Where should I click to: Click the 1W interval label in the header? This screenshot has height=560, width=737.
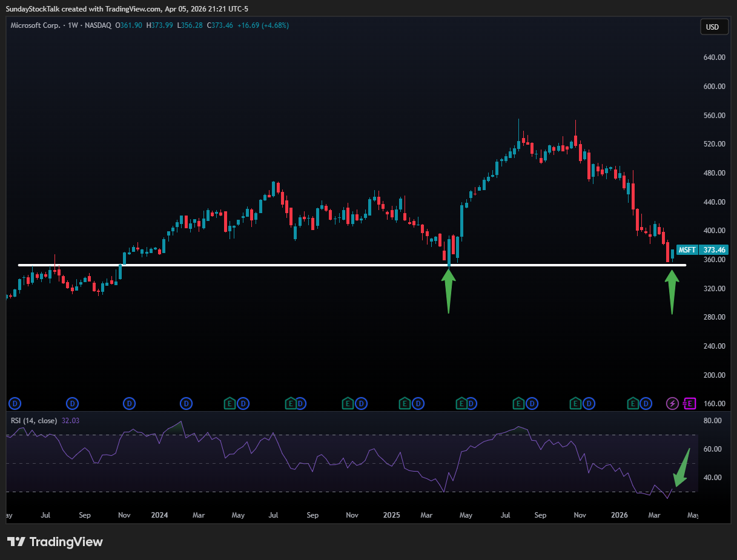pos(71,25)
